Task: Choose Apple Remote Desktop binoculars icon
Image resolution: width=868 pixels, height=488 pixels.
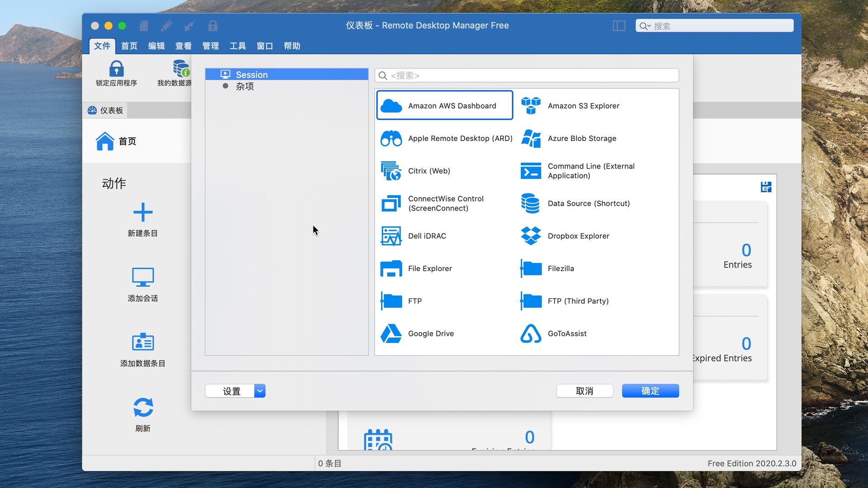Action: 391,138
